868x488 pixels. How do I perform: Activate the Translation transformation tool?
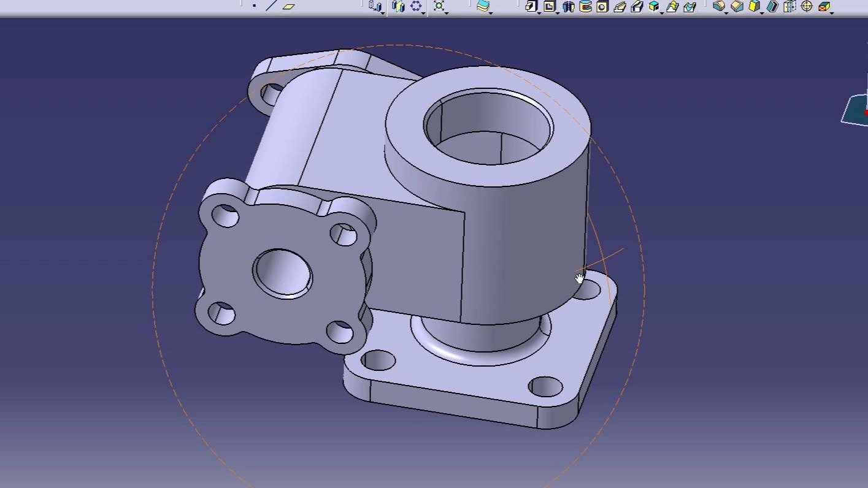[x=375, y=6]
